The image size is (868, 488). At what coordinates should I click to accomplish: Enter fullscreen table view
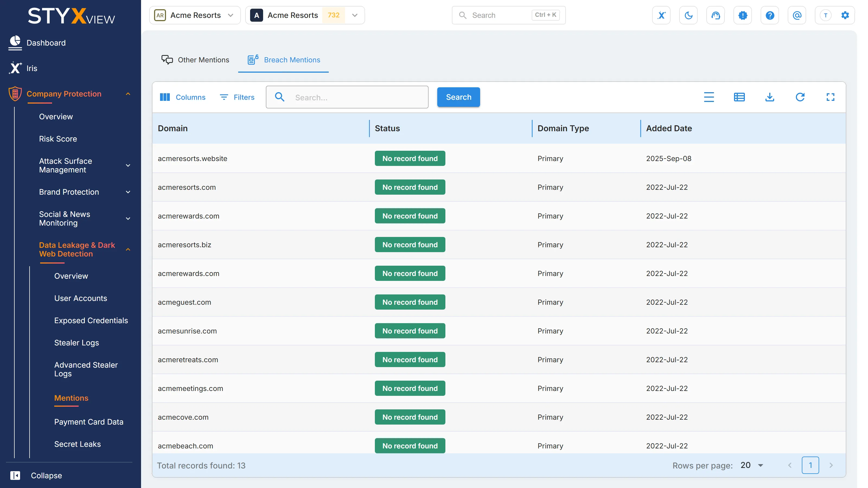click(830, 97)
